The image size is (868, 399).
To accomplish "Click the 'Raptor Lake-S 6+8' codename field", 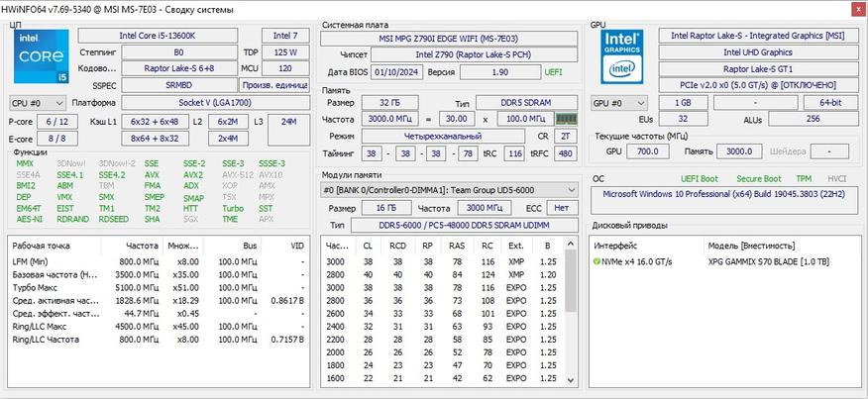I will coord(178,68).
